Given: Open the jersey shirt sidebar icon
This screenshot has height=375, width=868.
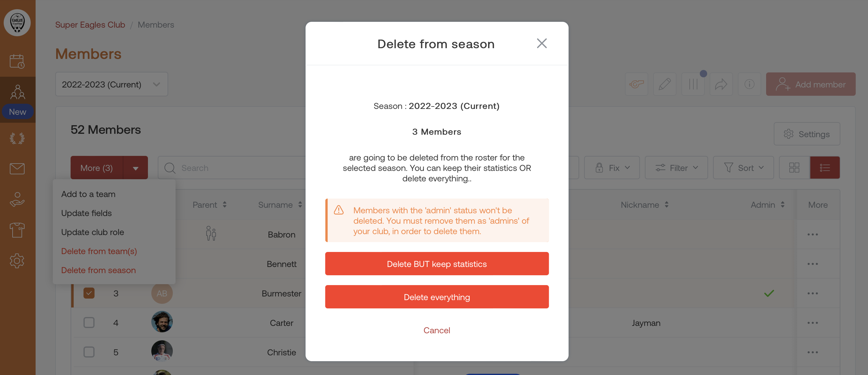Looking at the screenshot, I should coord(17,230).
